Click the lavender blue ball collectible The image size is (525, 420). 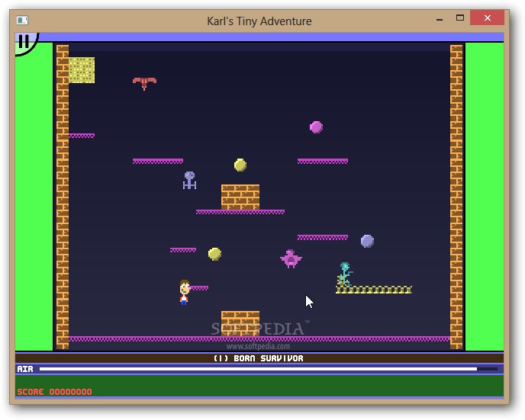click(x=367, y=241)
